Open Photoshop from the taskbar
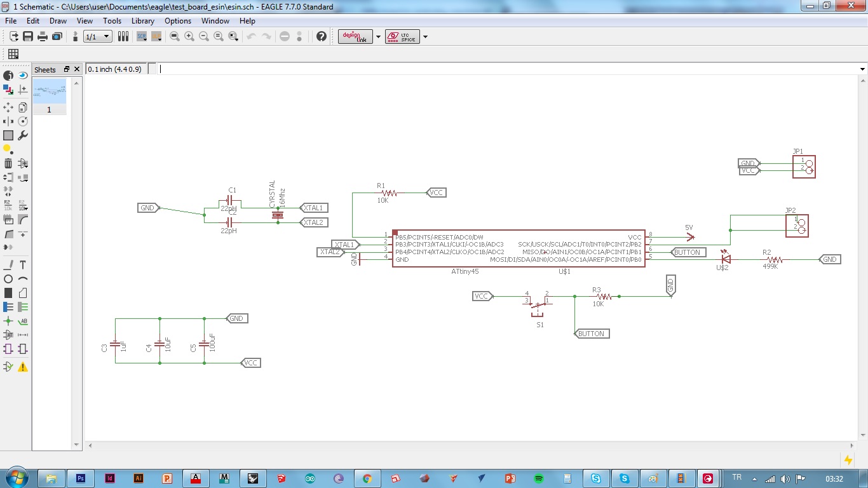868x488 pixels. 81,478
